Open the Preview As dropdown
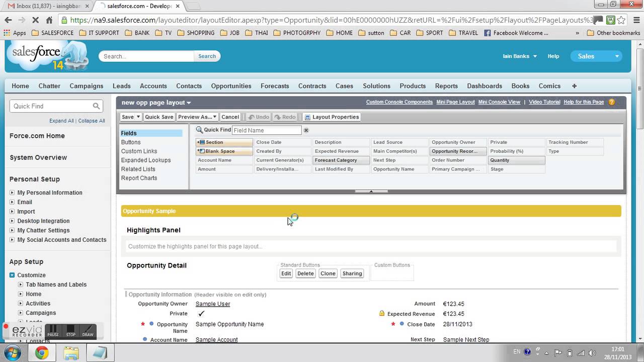 coord(197,117)
